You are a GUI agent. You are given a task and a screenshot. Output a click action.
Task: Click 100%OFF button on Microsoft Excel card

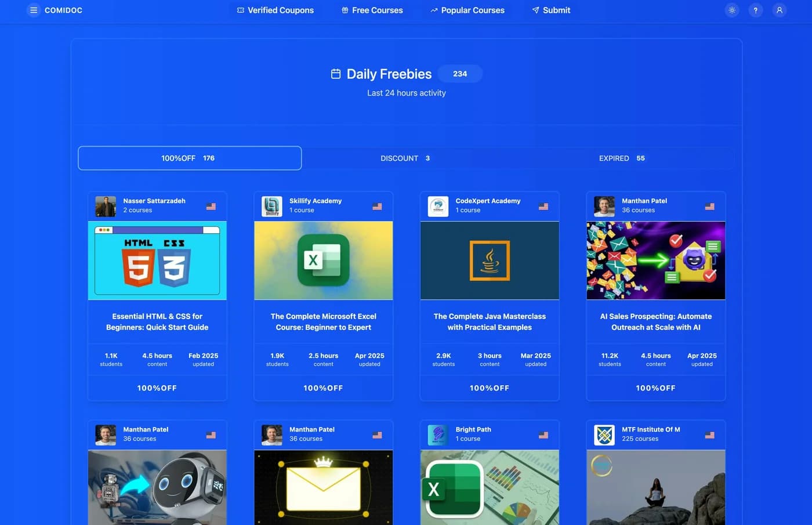tap(323, 388)
